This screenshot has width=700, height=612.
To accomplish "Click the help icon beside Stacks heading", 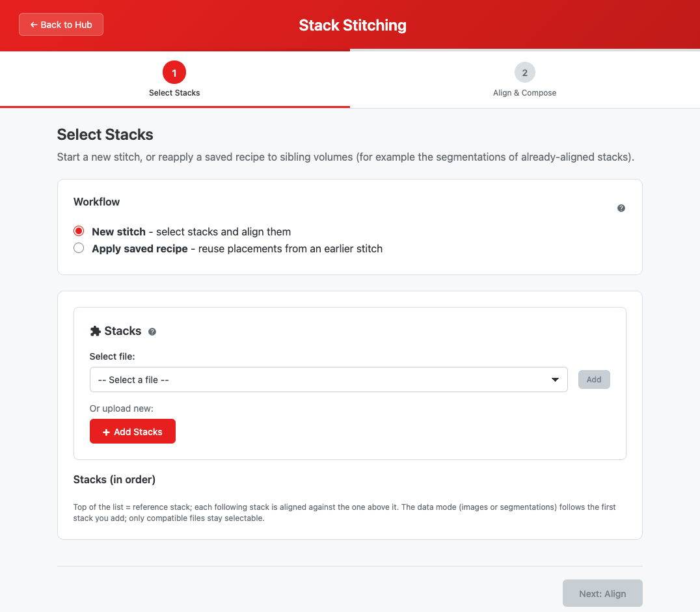I will pyautogui.click(x=152, y=332).
